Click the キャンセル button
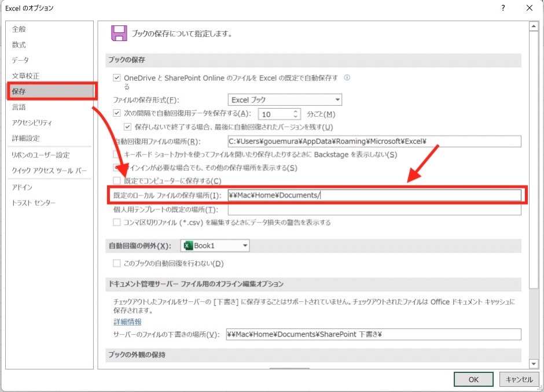The image size is (544, 392). 519,379
